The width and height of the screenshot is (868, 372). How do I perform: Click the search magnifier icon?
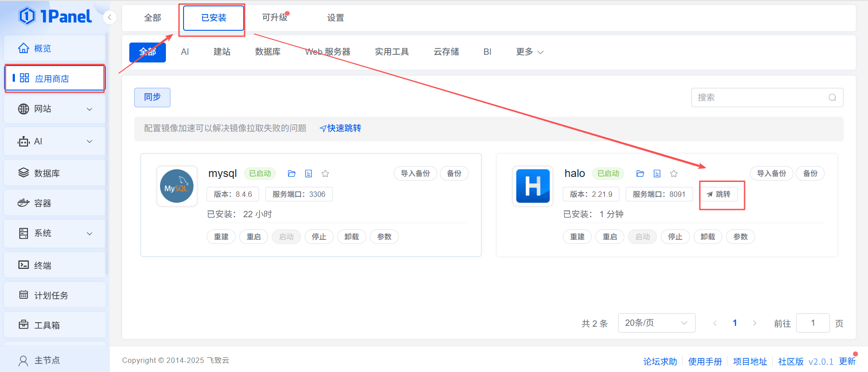coord(832,98)
